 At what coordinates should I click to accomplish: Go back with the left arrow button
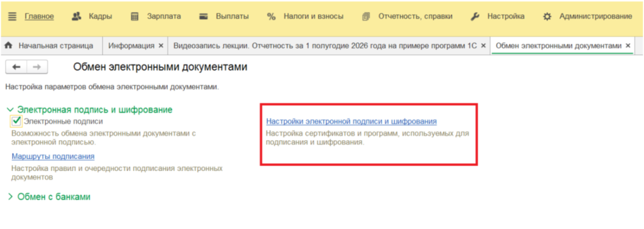pos(16,67)
